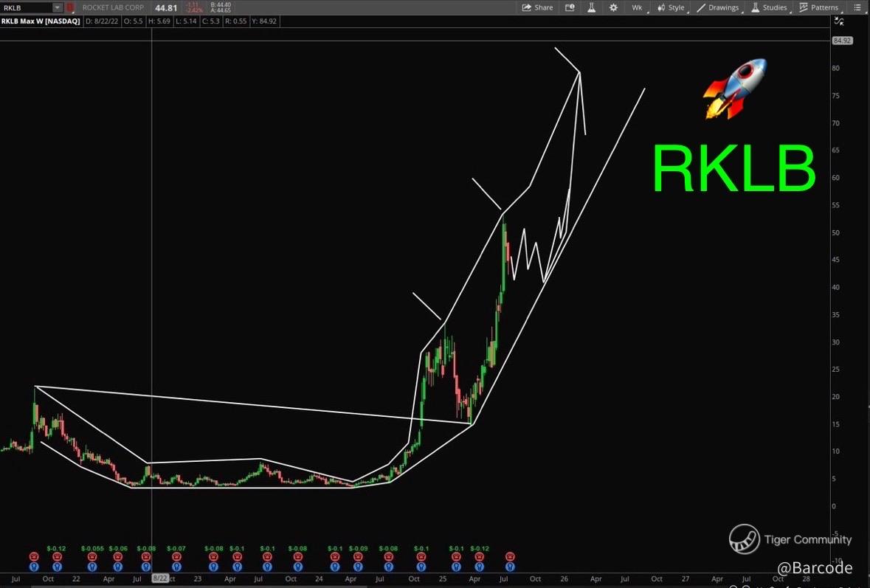Viewport: 870px width, 588px height.
Task: Click the blue earnings bulb icon under $-0.07
Action: tap(176, 567)
